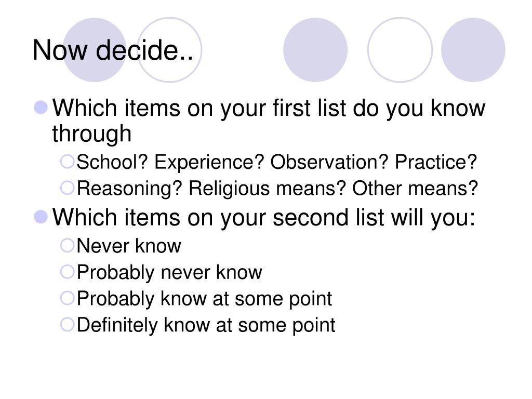Select the filled bullet before 'Which items on your second list'
The image size is (532, 399).
(x=41, y=217)
